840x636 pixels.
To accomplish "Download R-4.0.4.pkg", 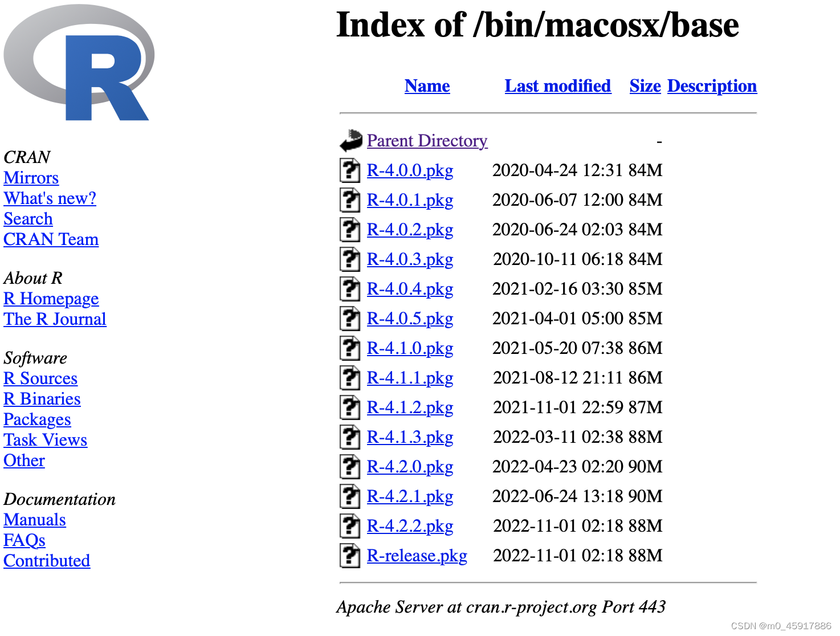I will tap(410, 289).
